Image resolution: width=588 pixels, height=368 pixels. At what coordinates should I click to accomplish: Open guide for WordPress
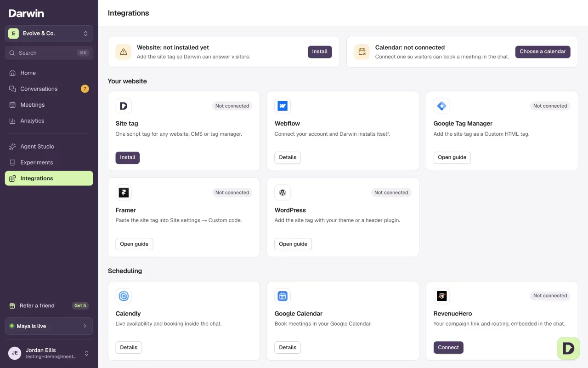(x=293, y=244)
